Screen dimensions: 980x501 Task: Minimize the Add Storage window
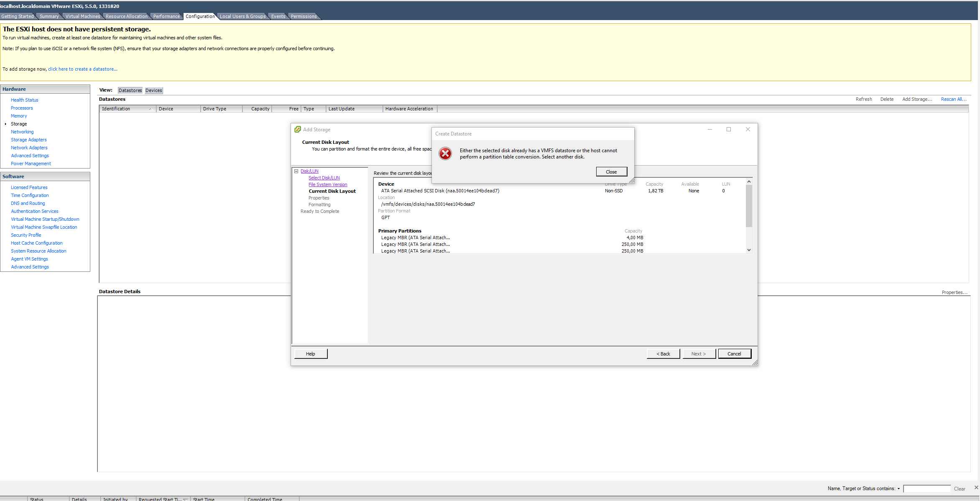click(x=709, y=130)
